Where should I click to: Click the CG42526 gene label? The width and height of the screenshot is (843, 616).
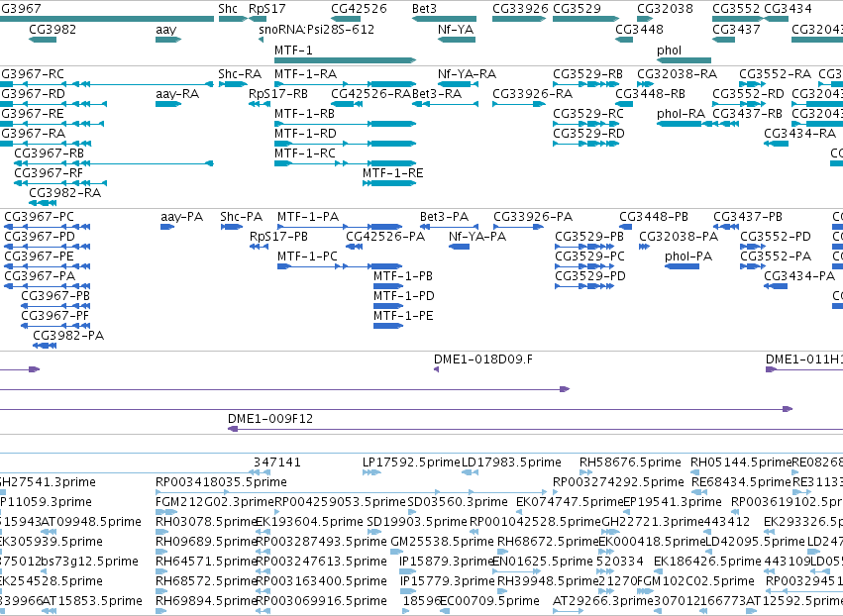360,9
